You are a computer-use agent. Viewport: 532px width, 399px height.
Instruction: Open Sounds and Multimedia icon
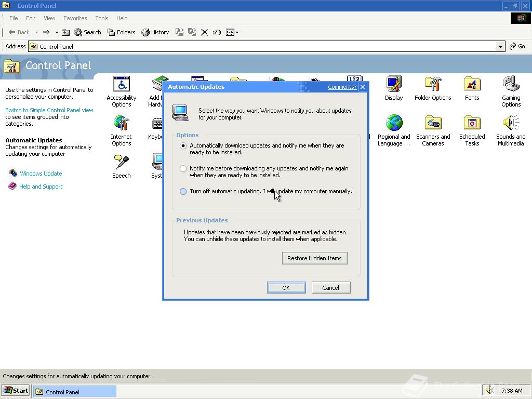tap(511, 130)
